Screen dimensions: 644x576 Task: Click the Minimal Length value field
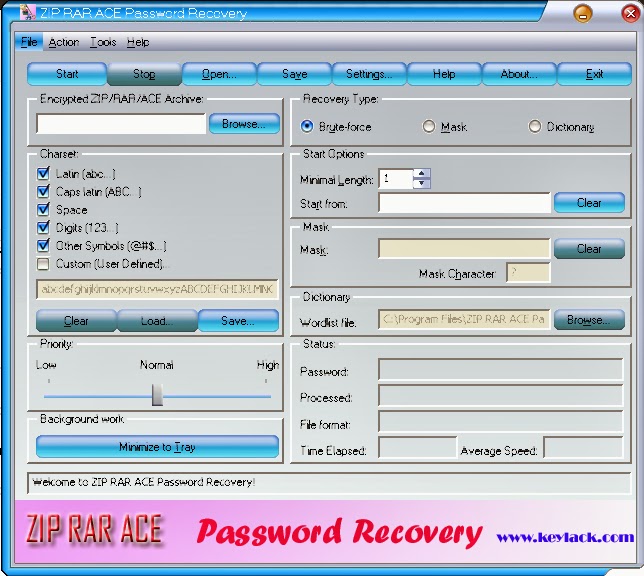click(396, 179)
